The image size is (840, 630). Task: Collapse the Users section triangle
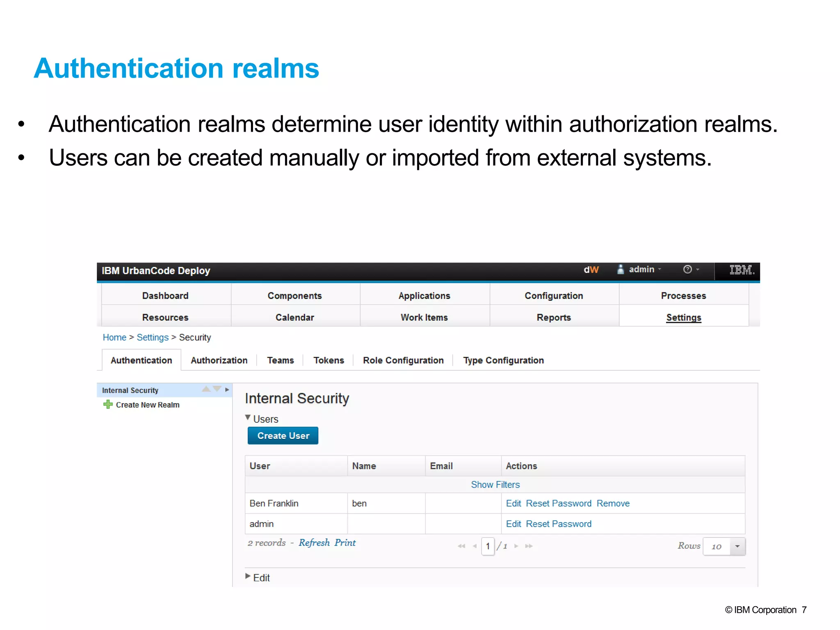(248, 418)
